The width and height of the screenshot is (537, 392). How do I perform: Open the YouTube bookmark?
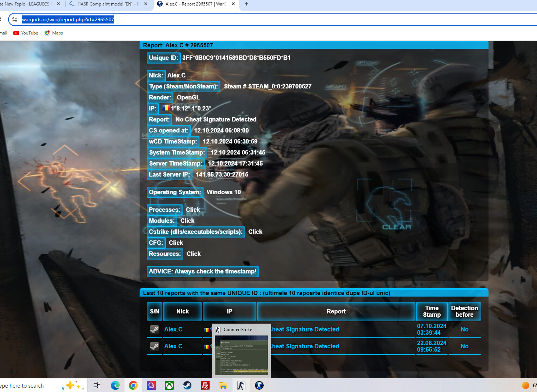pyautogui.click(x=26, y=33)
